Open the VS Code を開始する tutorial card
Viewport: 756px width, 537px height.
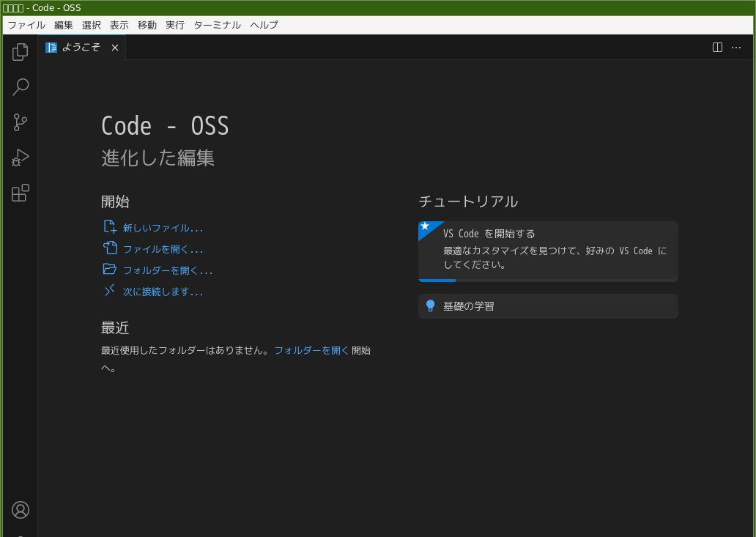click(x=548, y=251)
